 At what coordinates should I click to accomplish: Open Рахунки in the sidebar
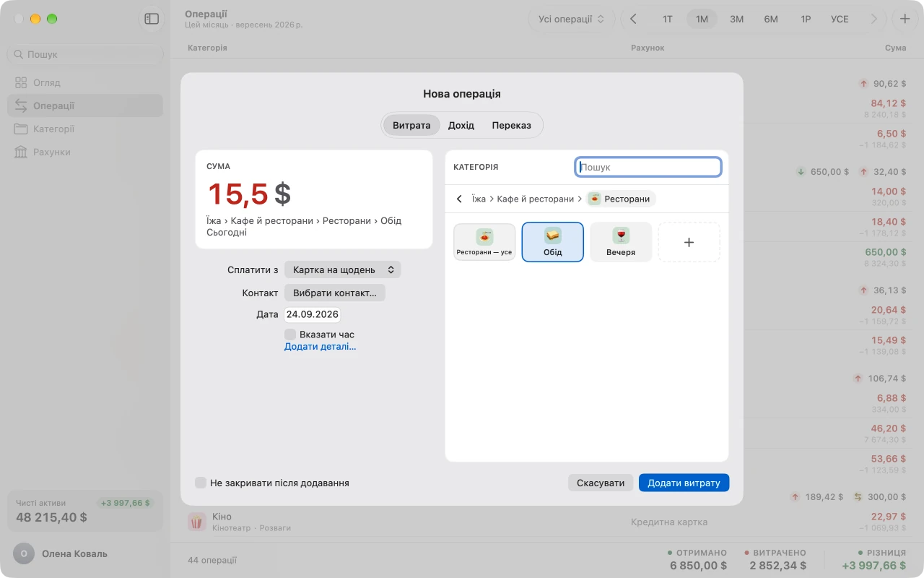pos(85,152)
